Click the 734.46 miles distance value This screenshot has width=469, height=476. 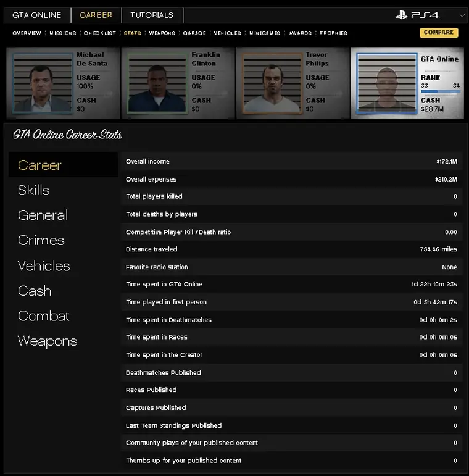point(438,249)
